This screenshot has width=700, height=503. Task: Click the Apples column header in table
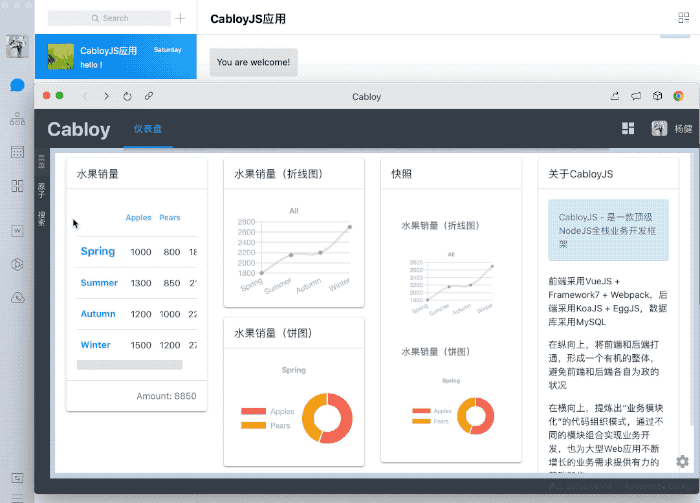138,217
